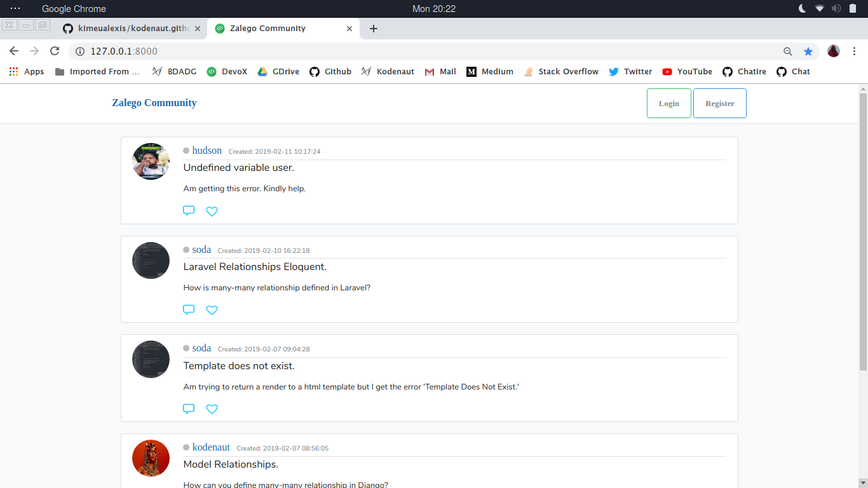Click the Chrome profile avatar
This screenshot has height=488, width=868.
tap(834, 51)
